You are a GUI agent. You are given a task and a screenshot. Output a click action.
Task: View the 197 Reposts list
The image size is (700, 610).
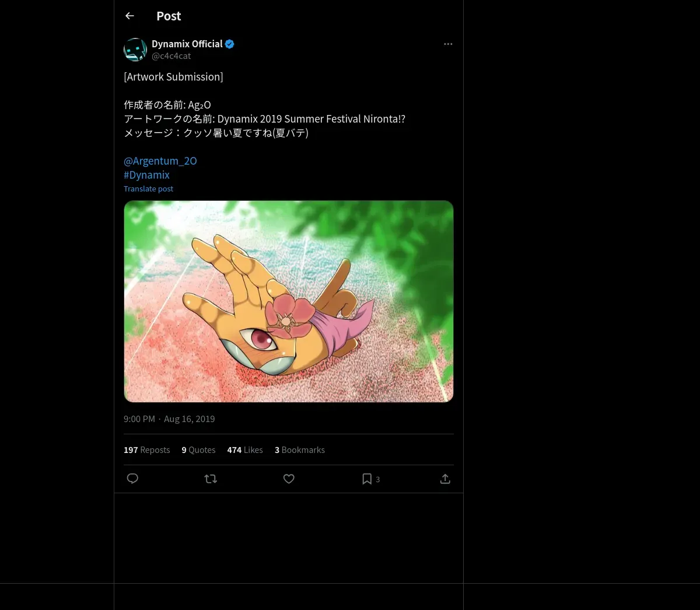[x=147, y=450]
